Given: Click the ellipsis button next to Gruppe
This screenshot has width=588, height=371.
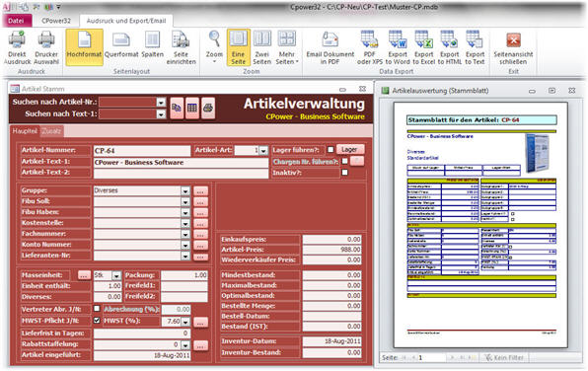Looking at the screenshot, I should pyautogui.click(x=200, y=191).
